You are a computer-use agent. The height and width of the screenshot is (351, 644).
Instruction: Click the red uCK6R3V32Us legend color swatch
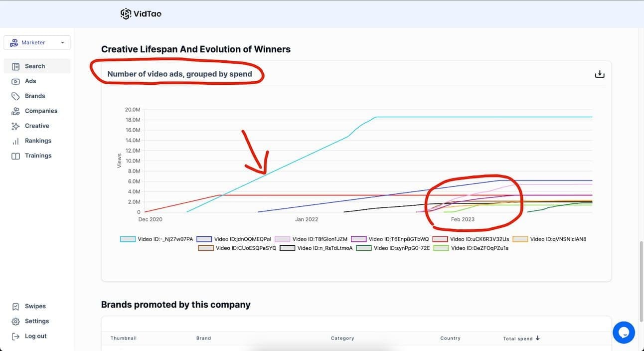(x=440, y=239)
